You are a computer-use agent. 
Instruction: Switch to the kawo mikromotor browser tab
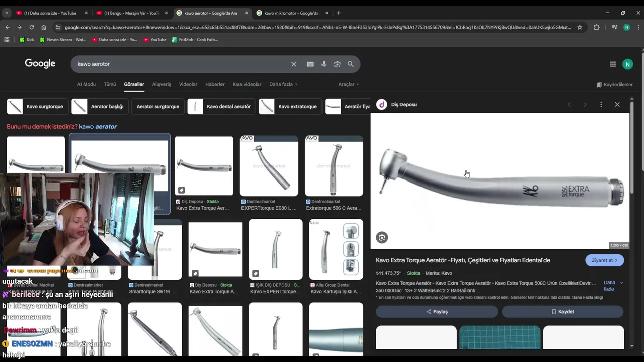292,13
